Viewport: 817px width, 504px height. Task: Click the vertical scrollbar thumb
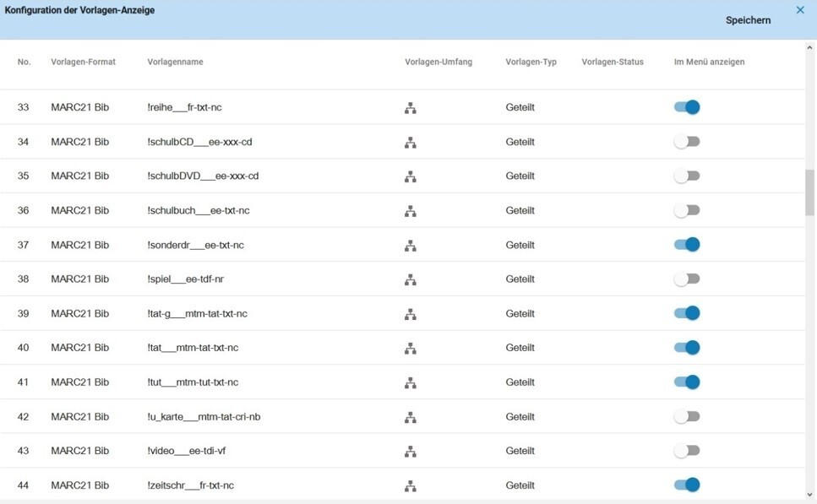pos(809,192)
